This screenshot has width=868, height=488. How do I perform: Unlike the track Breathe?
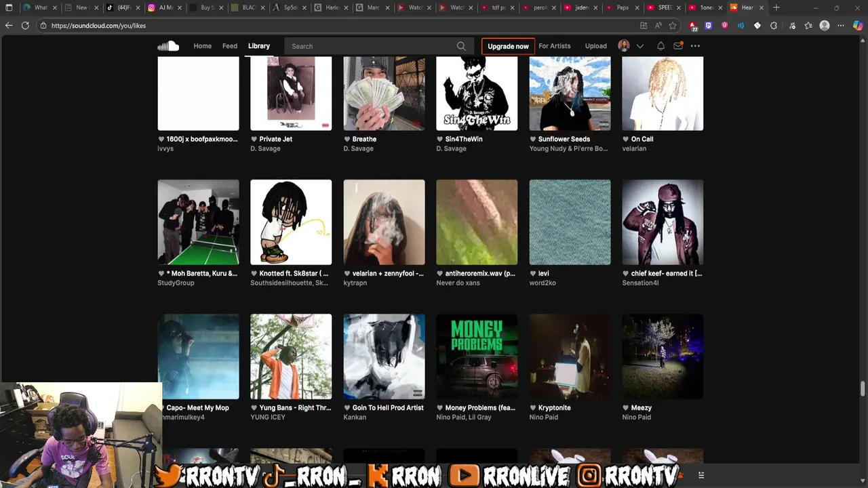(347, 139)
